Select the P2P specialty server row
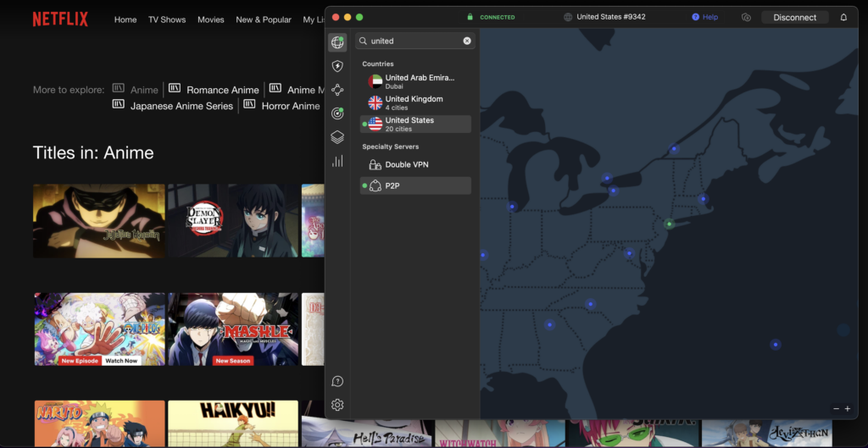Viewport: 868px width, 448px height. pyautogui.click(x=415, y=185)
